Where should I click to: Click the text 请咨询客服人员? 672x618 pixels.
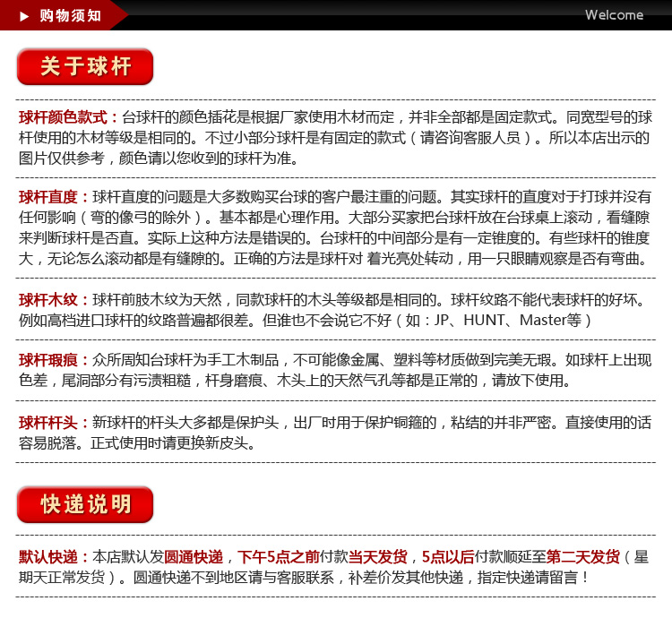pyautogui.click(x=470, y=137)
